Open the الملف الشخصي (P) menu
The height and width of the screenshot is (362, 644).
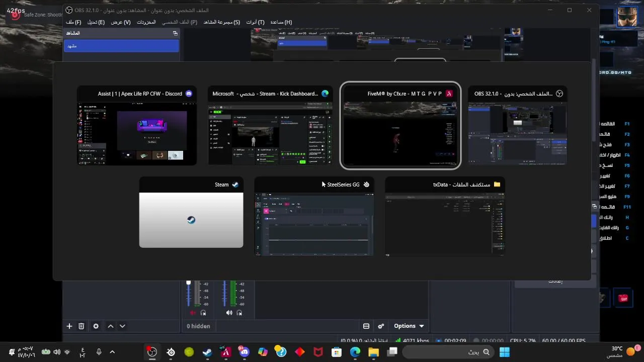click(x=180, y=22)
